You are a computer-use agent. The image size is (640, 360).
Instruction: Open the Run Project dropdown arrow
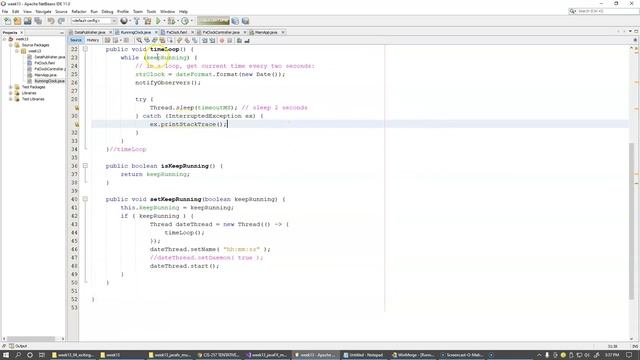164,21
